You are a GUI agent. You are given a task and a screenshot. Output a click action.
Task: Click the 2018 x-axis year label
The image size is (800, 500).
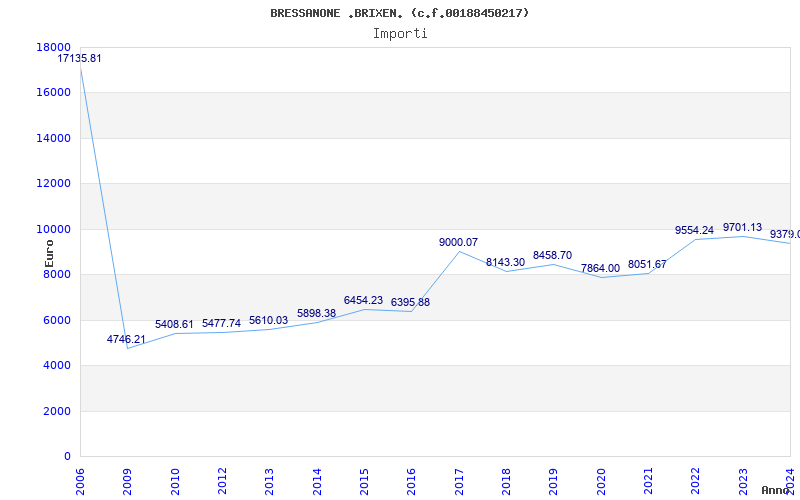coord(506,482)
